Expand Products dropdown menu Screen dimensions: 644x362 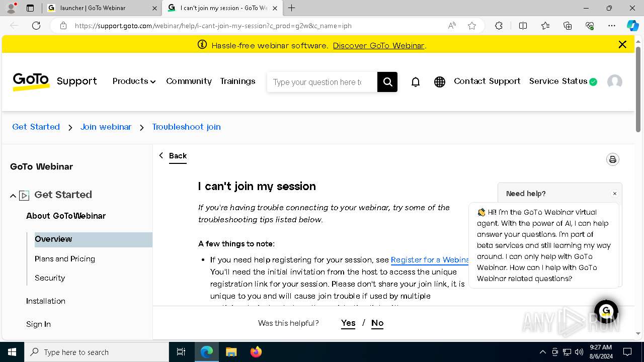[134, 81]
